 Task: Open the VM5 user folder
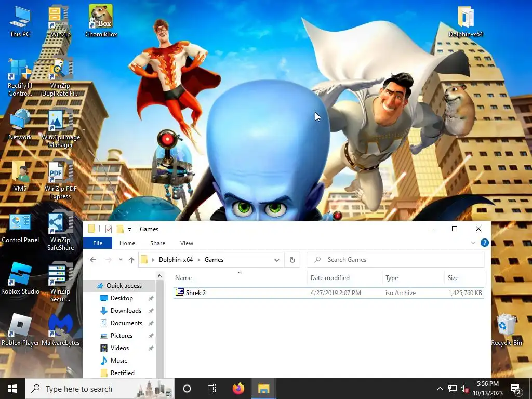20,177
